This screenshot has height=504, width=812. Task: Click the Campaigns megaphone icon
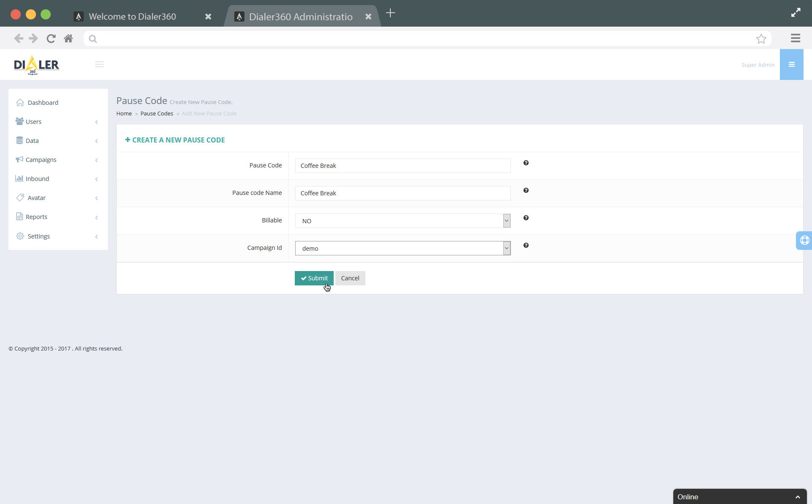(19, 159)
